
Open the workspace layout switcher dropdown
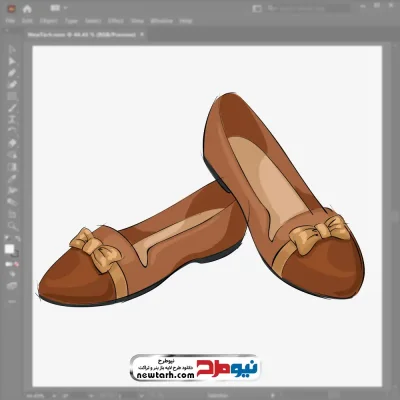point(59,8)
